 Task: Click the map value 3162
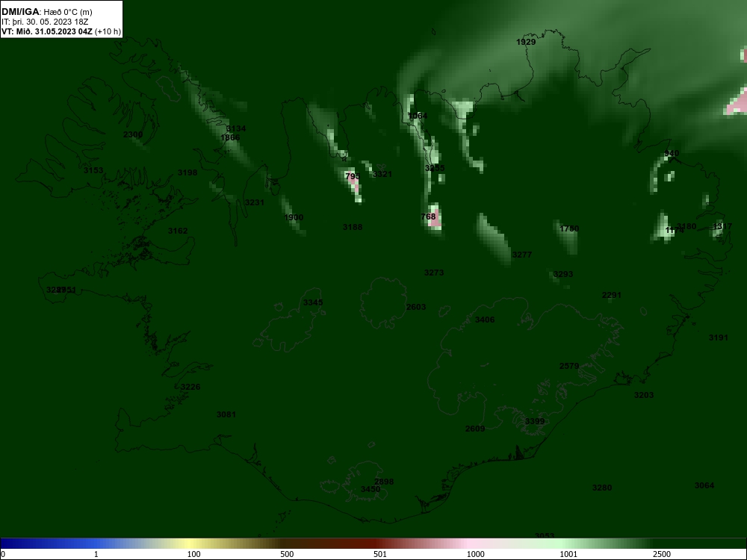(178, 231)
